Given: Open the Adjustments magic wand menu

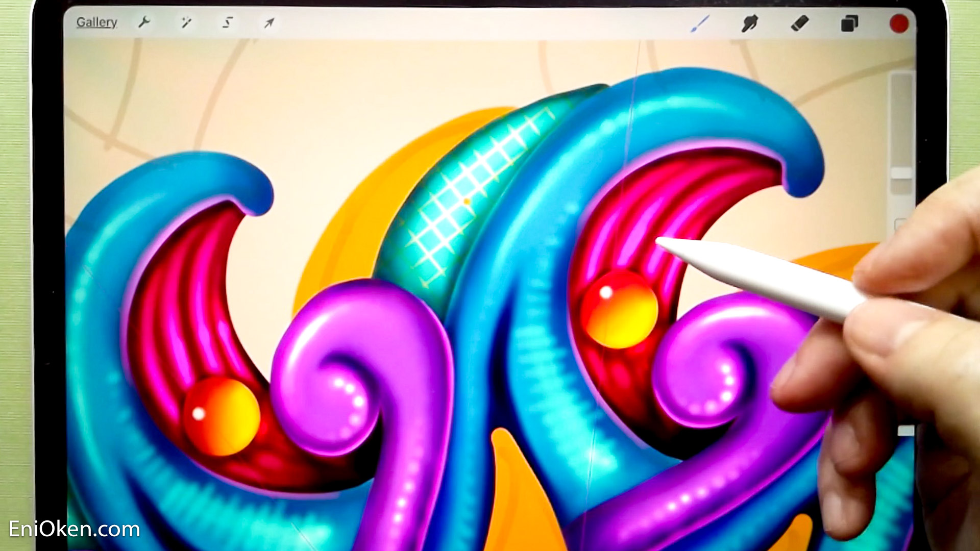Looking at the screenshot, I should click(186, 22).
